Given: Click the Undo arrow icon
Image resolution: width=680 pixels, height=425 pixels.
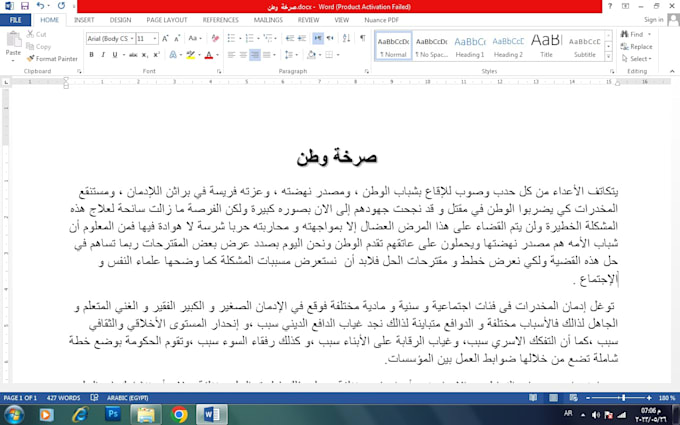Looking at the screenshot, I should pos(40,6).
